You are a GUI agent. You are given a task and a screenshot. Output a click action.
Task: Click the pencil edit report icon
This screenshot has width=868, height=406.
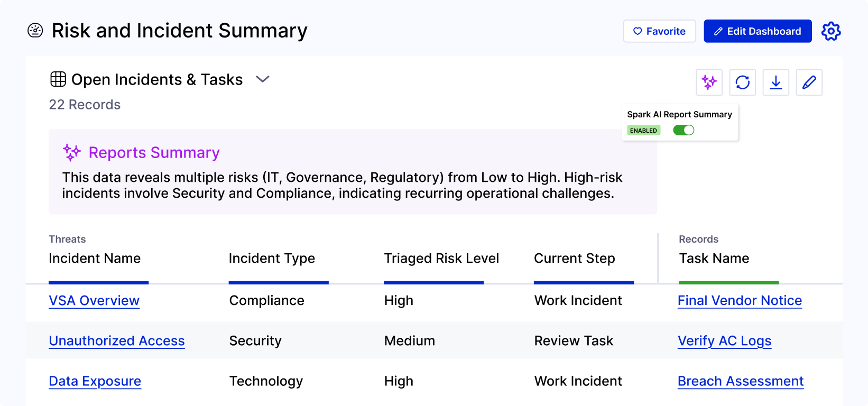coord(809,82)
